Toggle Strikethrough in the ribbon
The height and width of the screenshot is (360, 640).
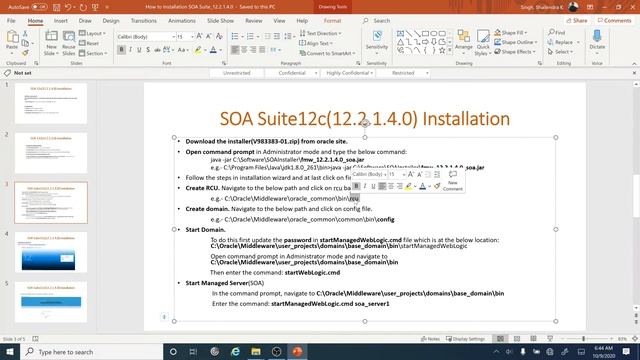[157, 50]
